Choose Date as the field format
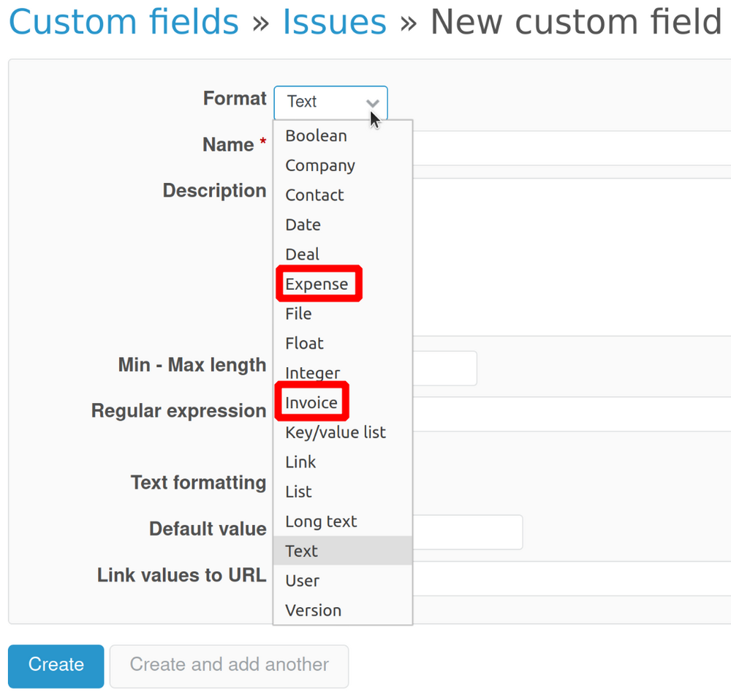 [303, 225]
